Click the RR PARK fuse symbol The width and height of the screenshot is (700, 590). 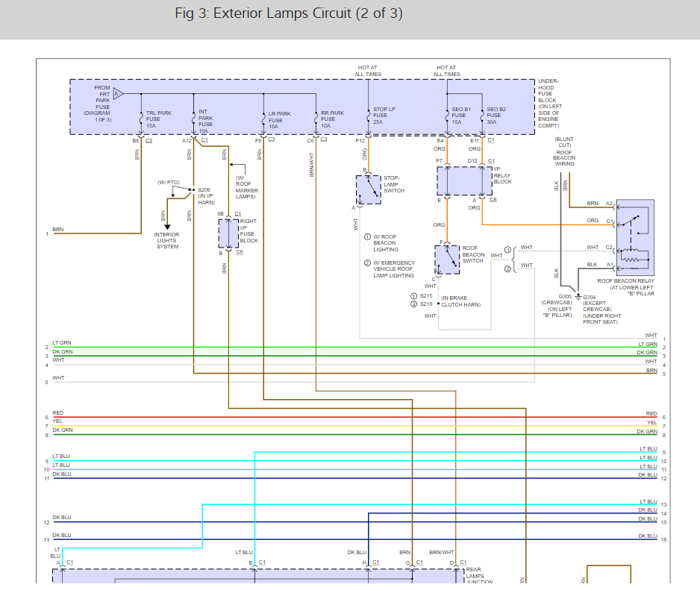click(316, 117)
